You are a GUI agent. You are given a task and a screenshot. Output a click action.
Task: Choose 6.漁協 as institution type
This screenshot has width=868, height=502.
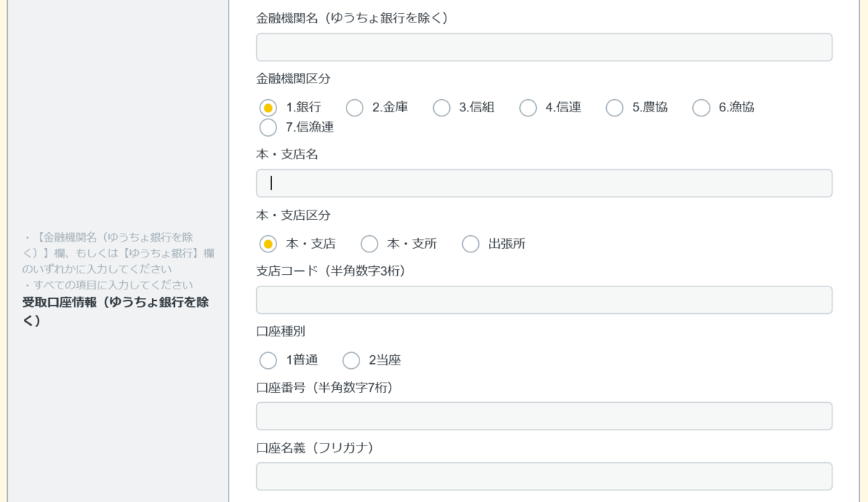point(701,108)
